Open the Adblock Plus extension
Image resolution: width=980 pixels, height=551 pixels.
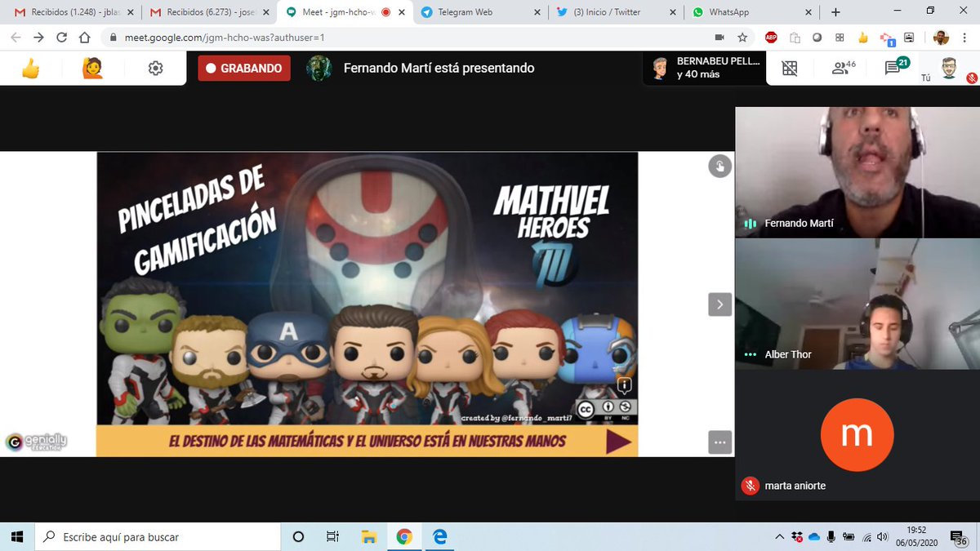coord(771,38)
